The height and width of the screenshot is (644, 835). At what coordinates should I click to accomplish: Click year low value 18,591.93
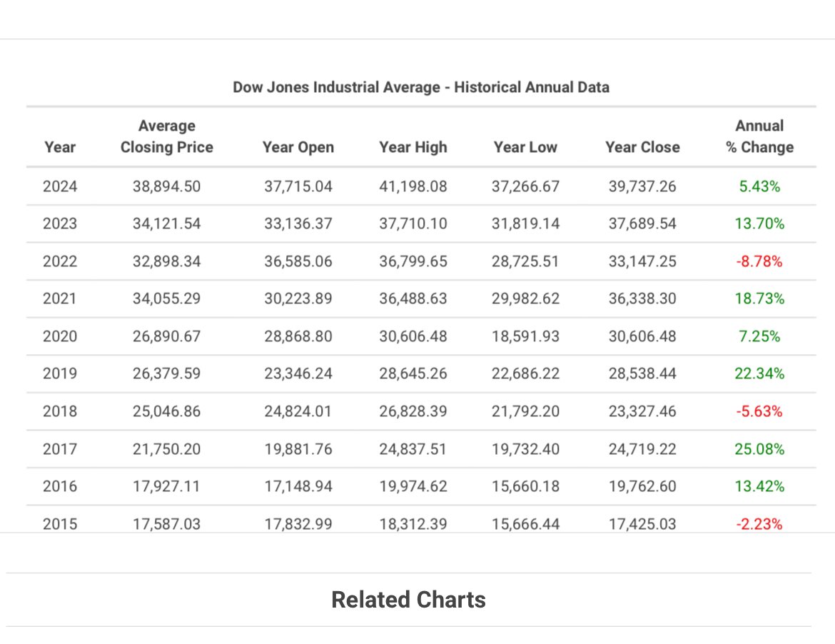tap(525, 337)
